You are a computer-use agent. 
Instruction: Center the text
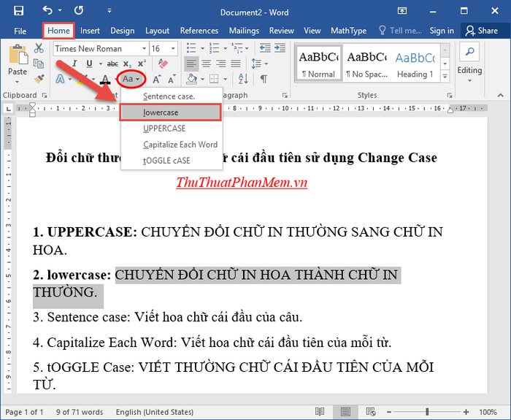[x=206, y=64]
